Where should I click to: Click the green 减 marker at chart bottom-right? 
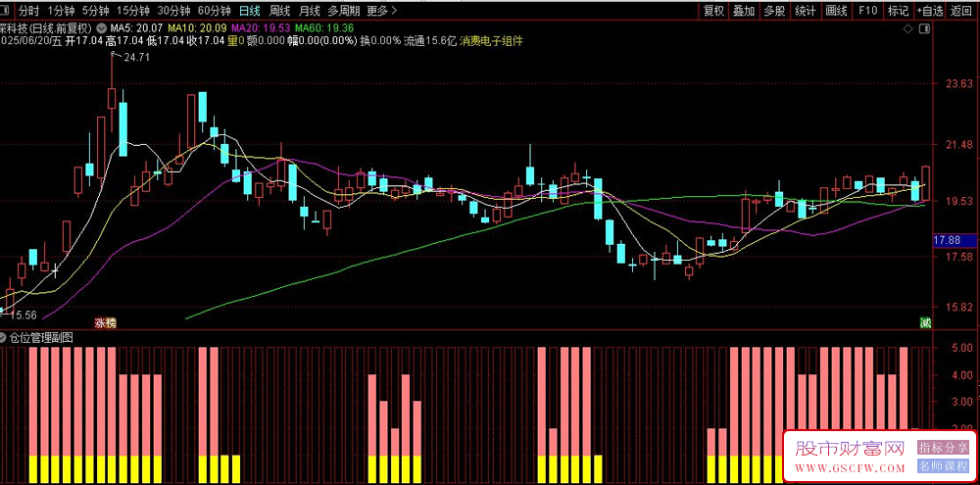pos(925,323)
